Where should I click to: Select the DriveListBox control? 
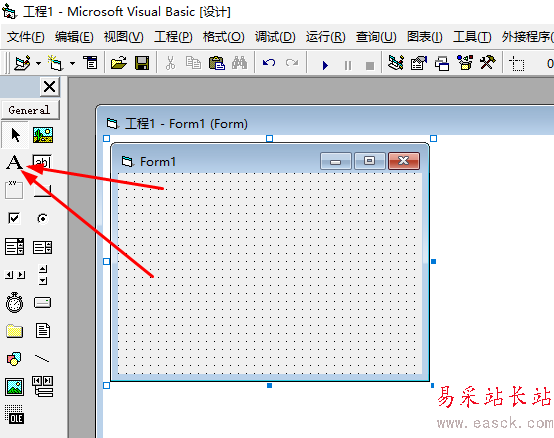pyautogui.click(x=42, y=303)
